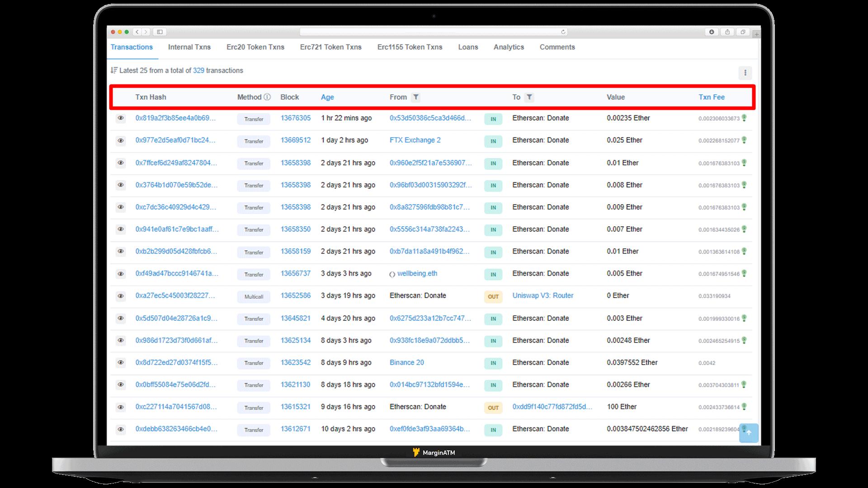Click the eye icon for transaction 0xc7dc36c40929d4c429
Screen dimensions: 868x488
[x=121, y=207]
